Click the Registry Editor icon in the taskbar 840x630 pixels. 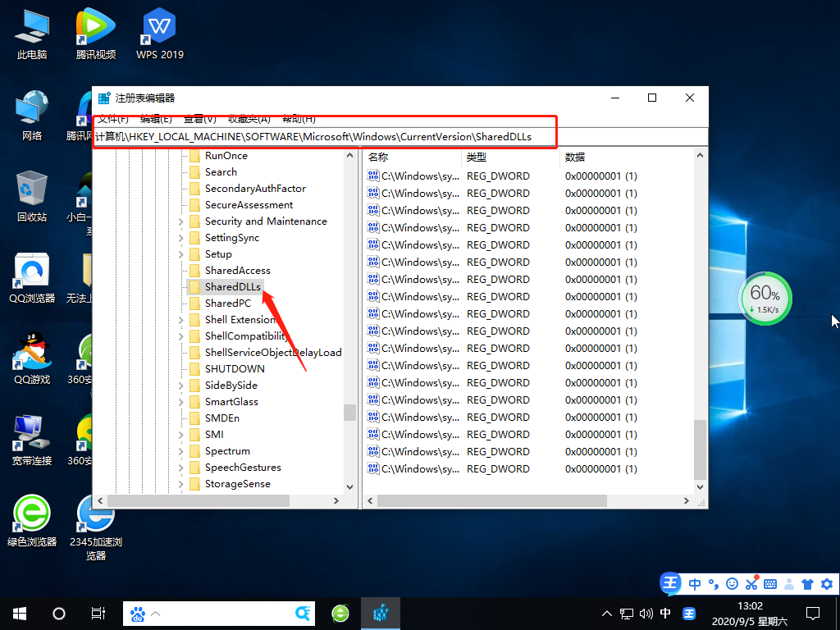tap(381, 613)
